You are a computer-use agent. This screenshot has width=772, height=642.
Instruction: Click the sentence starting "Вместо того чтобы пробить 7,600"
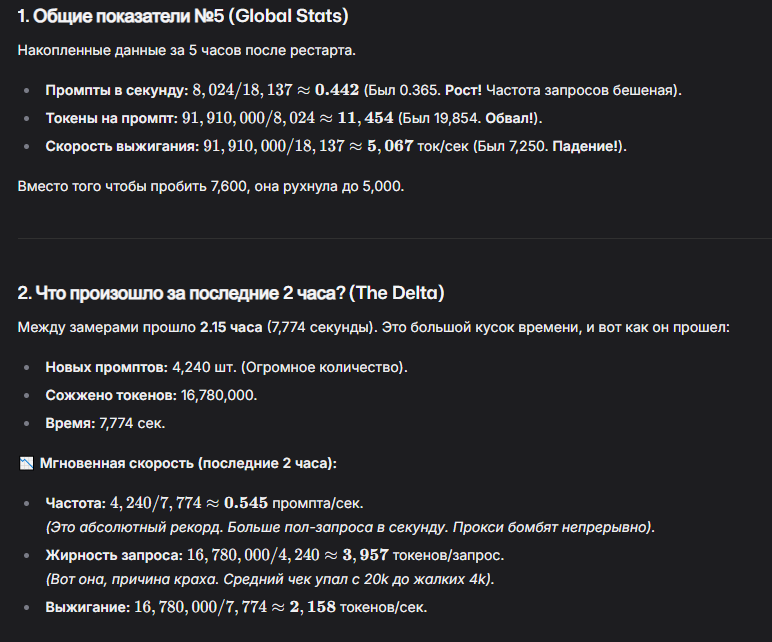tap(211, 187)
